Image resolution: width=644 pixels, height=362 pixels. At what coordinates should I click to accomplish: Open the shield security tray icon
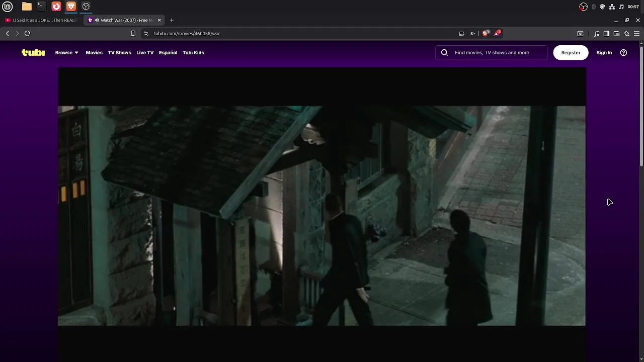602,7
